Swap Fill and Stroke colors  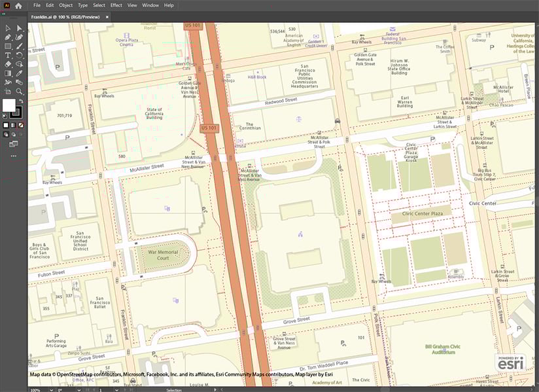(20, 101)
